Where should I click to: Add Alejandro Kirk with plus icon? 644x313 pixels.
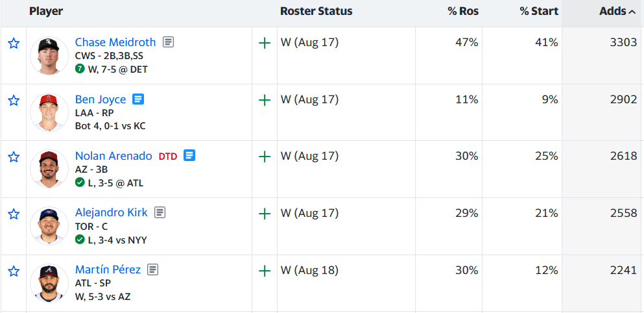(265, 214)
